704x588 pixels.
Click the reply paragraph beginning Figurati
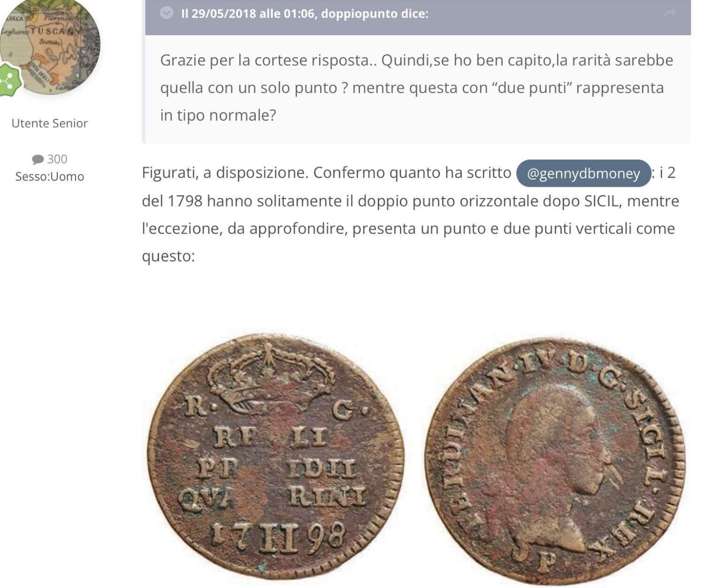click(x=411, y=214)
